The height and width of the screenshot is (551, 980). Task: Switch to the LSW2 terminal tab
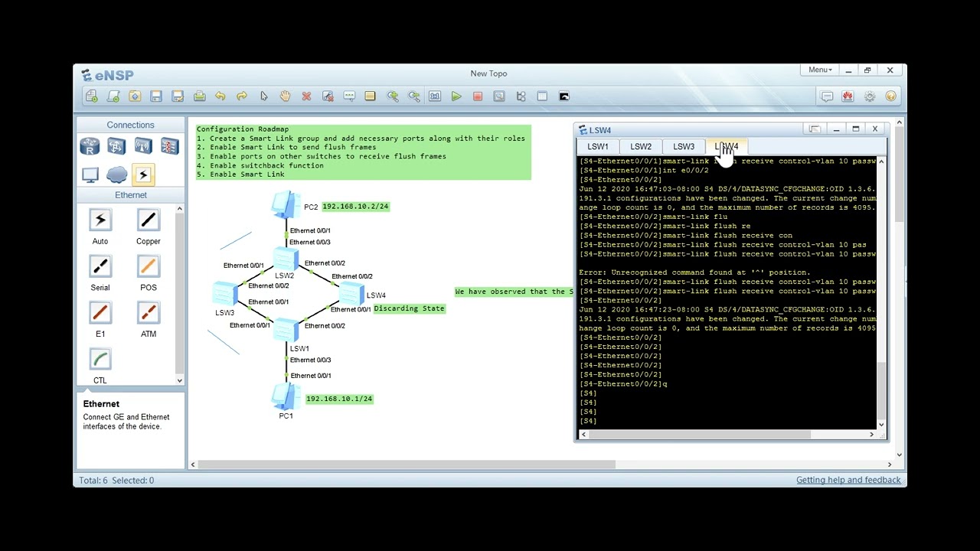(x=641, y=146)
